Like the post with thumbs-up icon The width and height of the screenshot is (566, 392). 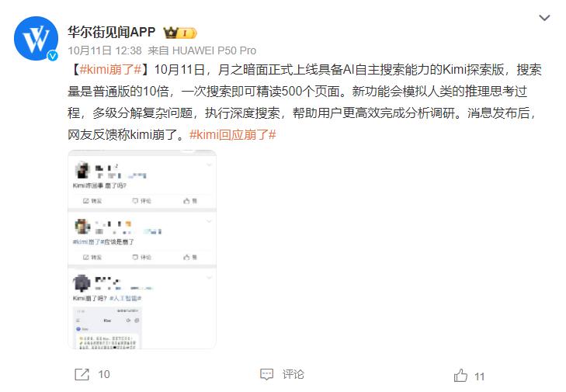pyautogui.click(x=460, y=376)
